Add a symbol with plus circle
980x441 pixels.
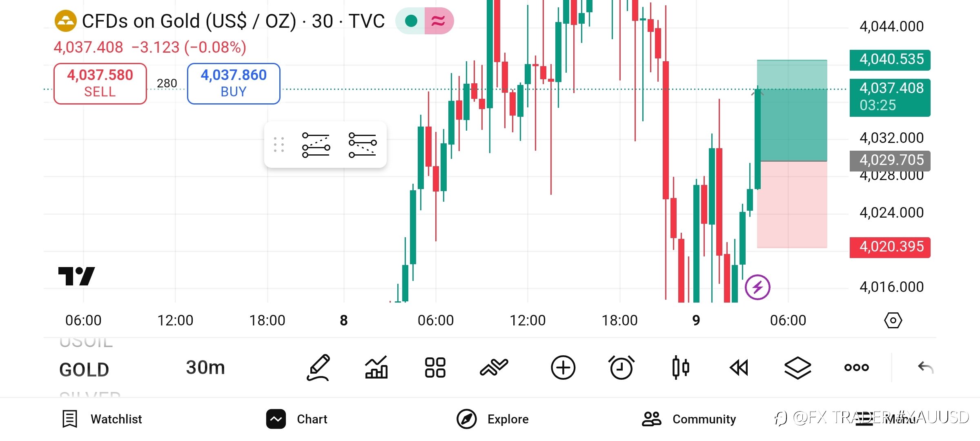563,367
